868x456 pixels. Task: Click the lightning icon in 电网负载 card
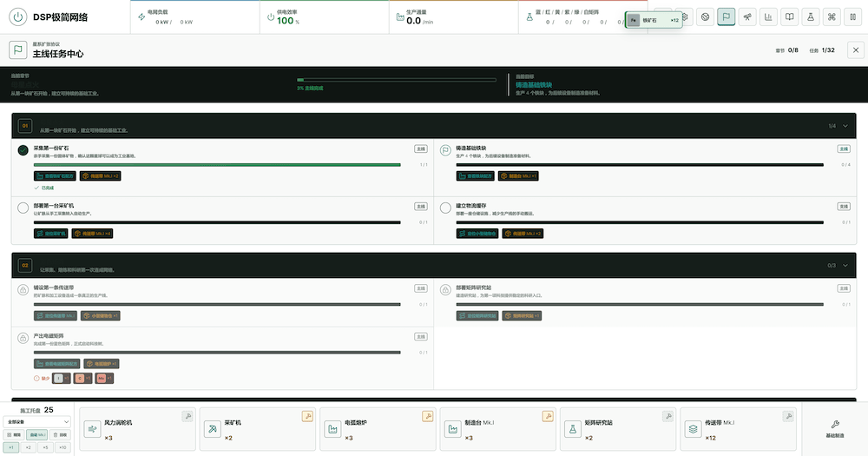(141, 17)
